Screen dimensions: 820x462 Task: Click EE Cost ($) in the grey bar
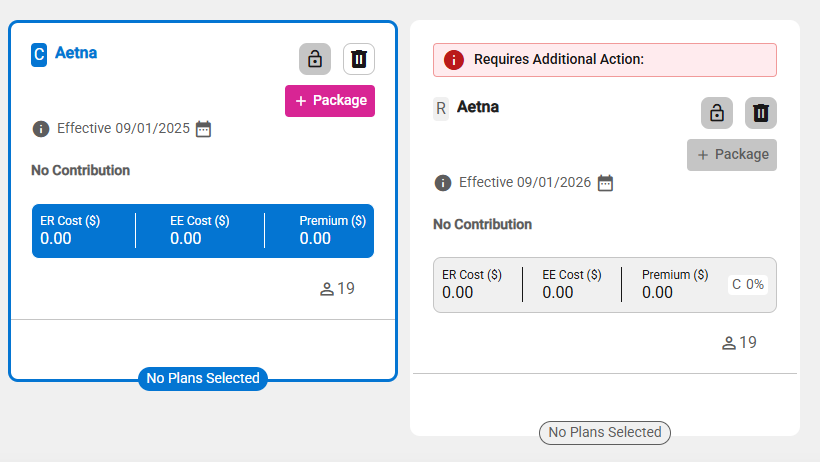(572, 275)
